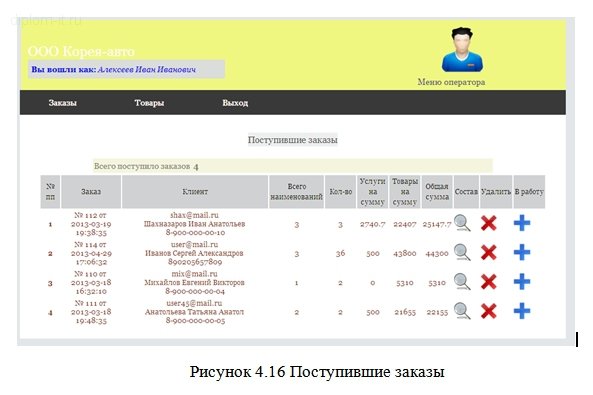Screen dimensions: 593x395
Task: Click order cell № 111 от 2013-03-18
Action: (x=91, y=312)
